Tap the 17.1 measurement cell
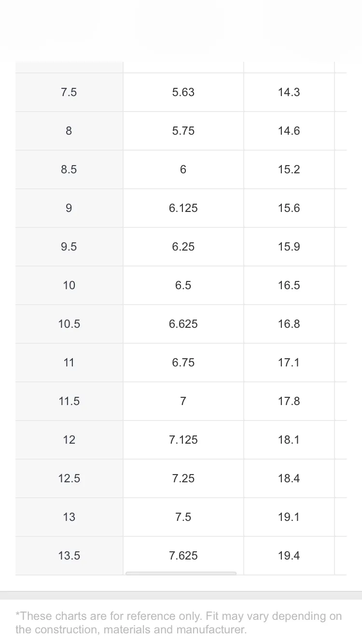The image size is (362, 644). tap(289, 363)
